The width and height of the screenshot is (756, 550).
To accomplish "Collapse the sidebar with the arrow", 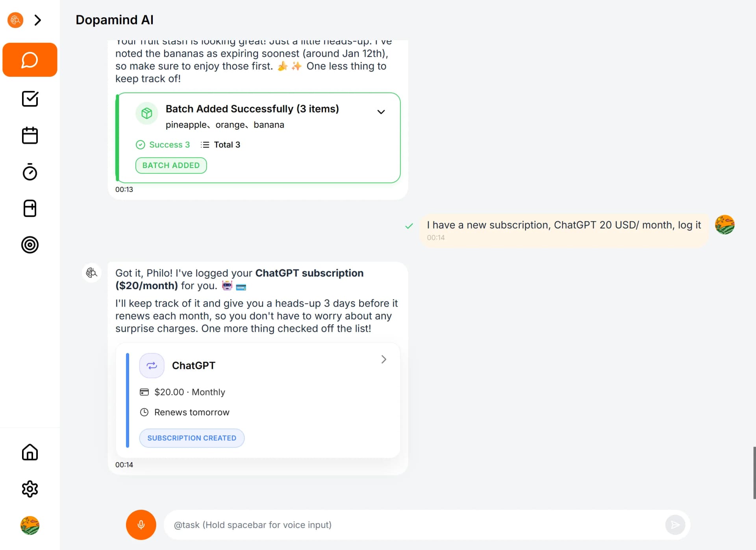I will [x=38, y=20].
